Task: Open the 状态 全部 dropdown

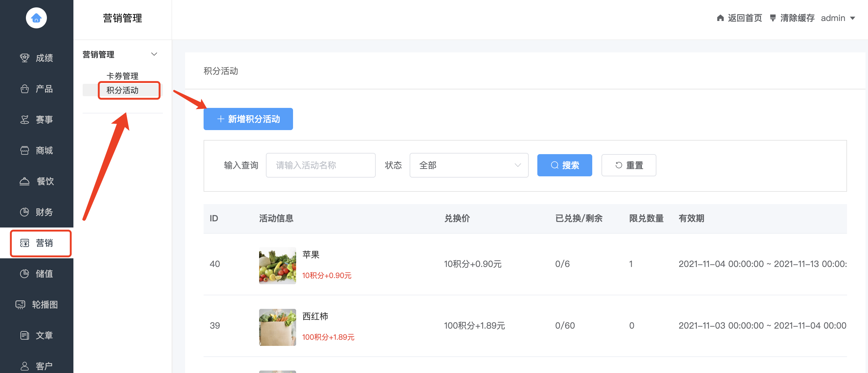Action: tap(469, 165)
